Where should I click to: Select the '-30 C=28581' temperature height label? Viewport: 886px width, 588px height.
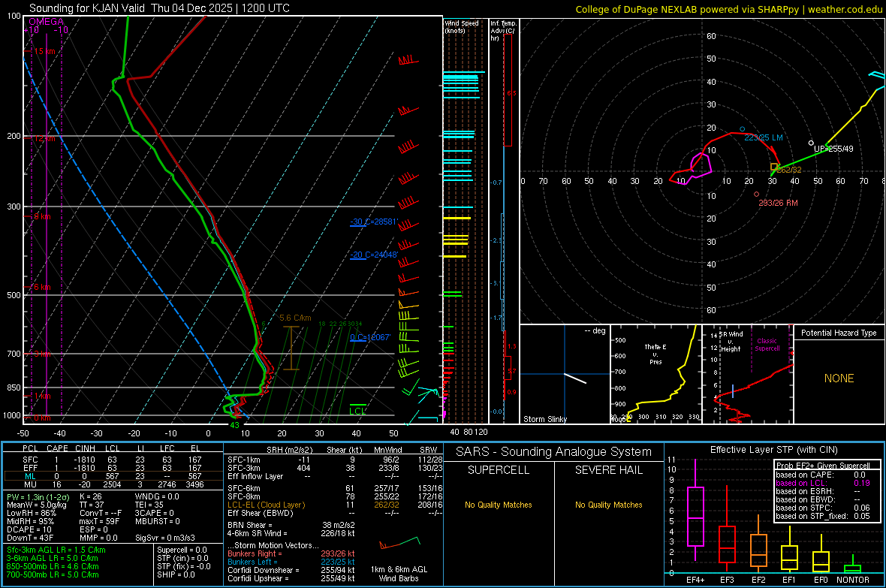374,222
